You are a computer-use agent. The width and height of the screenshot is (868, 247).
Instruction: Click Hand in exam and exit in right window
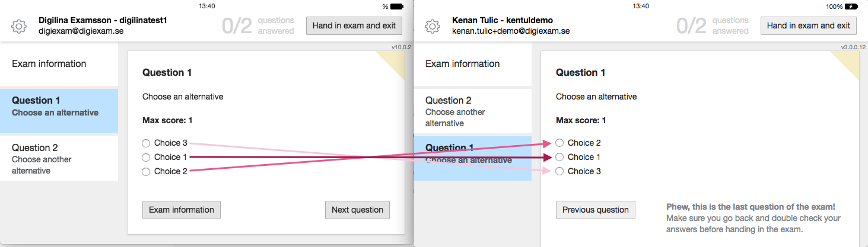click(809, 25)
